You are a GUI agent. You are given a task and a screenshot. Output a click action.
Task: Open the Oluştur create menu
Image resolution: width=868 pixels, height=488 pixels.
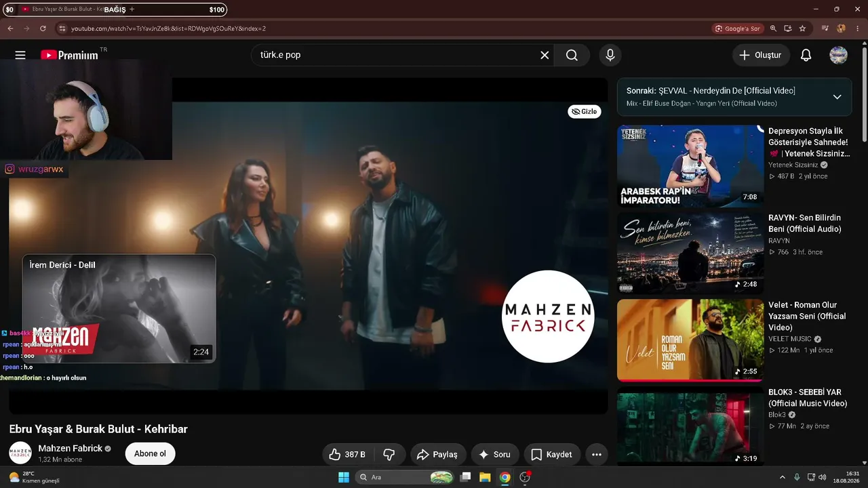point(761,55)
